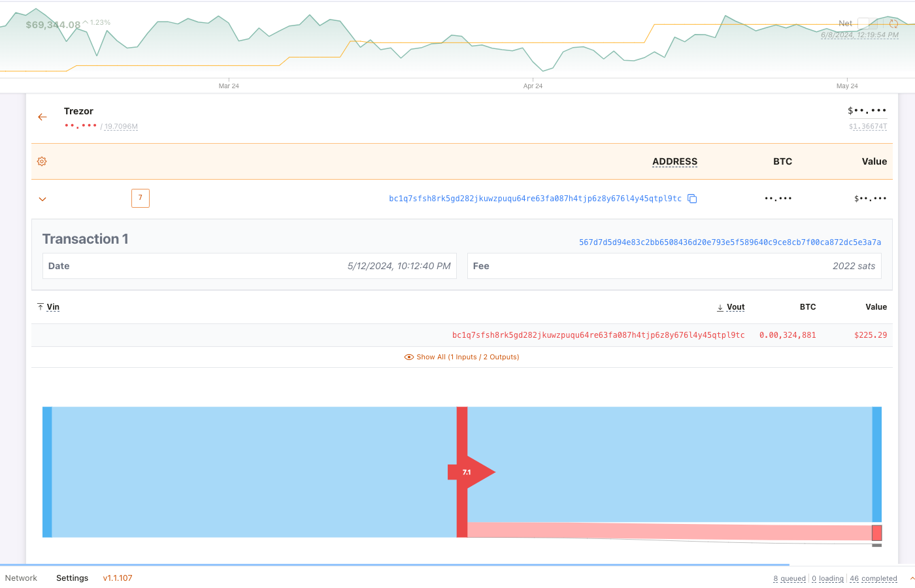The height and width of the screenshot is (588, 915).
Task: Click the 19.7096M supply link
Action: click(120, 126)
